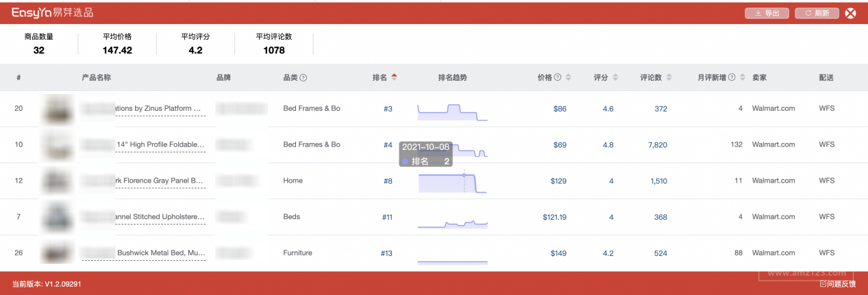Close the EasyYa panel with the X icon
Screen dimensions: 868x295
[x=851, y=13]
